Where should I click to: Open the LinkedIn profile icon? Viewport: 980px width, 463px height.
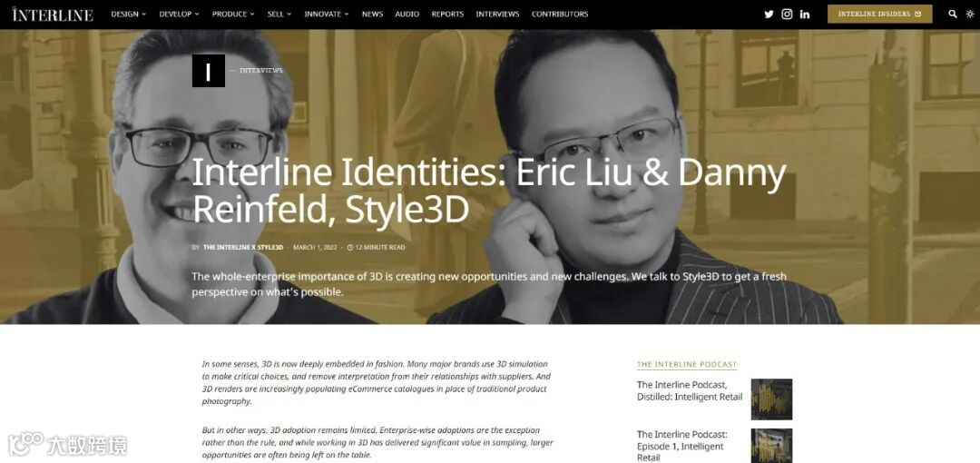point(805,14)
